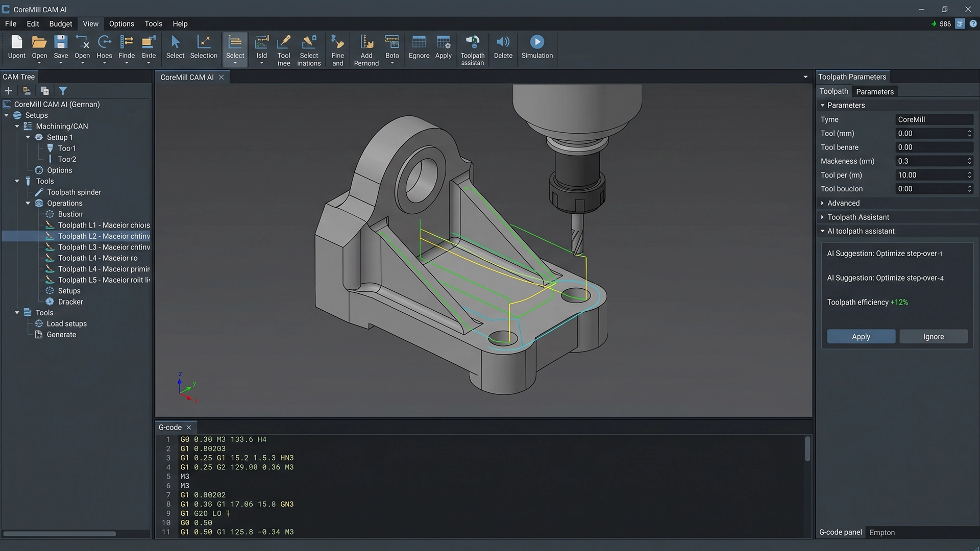Screen dimensions: 980x551
Task: Click the filter icon in CAM Tree panel
Action: tap(63, 90)
